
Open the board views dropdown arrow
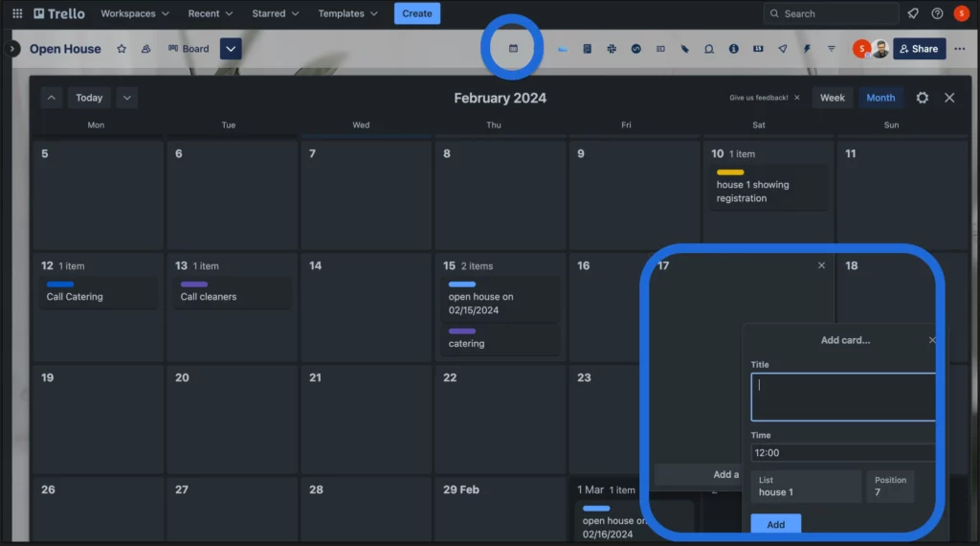pos(231,49)
